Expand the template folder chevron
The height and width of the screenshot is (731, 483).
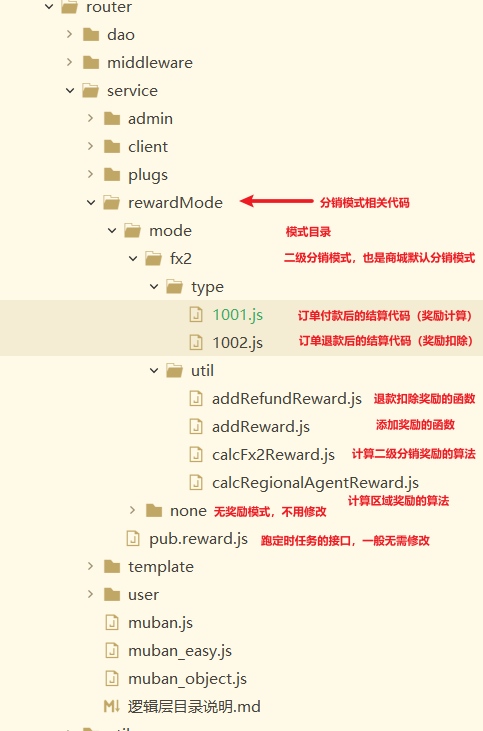(90, 566)
